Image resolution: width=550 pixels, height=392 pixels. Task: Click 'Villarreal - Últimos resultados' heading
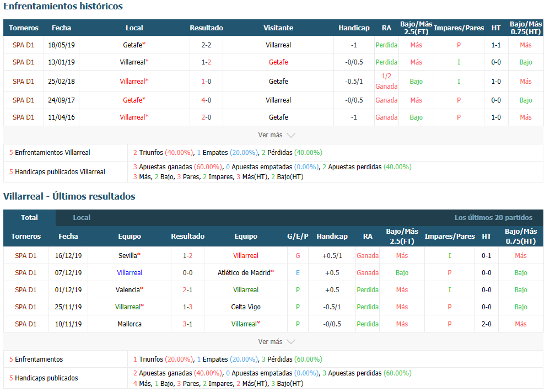tap(69, 196)
